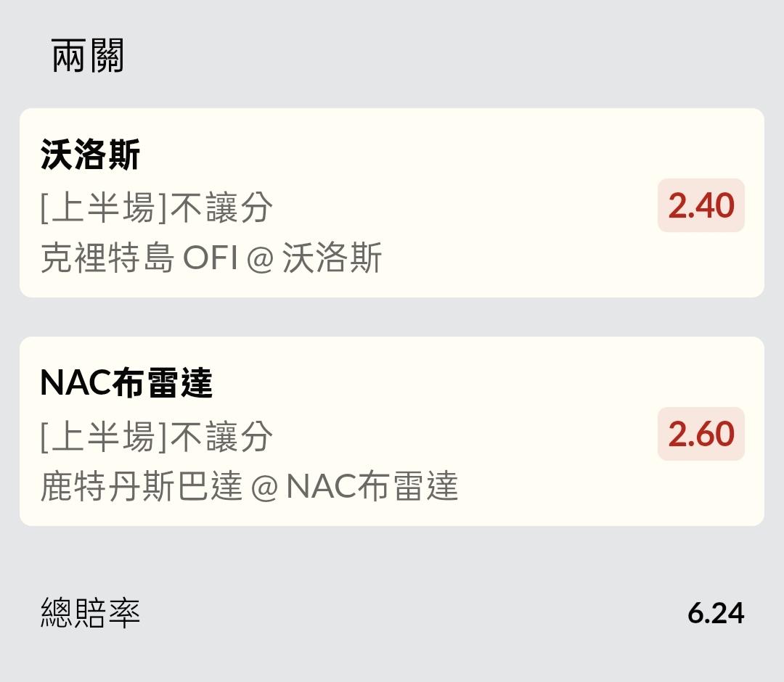Select the bold 沃洛斯 selection title
The image size is (784, 682).
90,155
